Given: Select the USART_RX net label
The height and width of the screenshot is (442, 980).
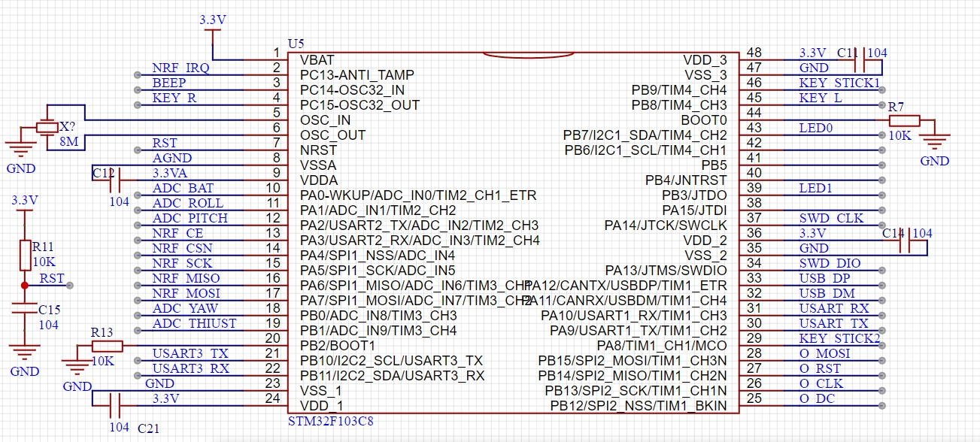Looking at the screenshot, I should [x=834, y=308].
